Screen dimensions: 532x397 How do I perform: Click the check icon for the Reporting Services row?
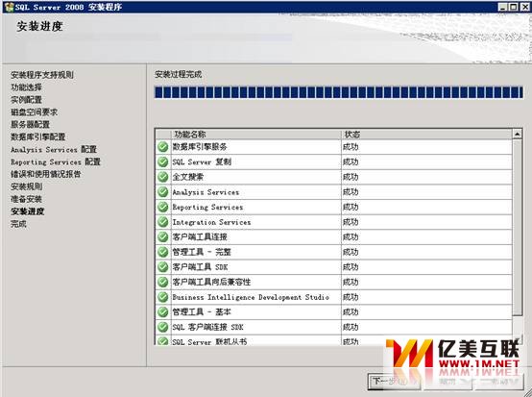(163, 207)
